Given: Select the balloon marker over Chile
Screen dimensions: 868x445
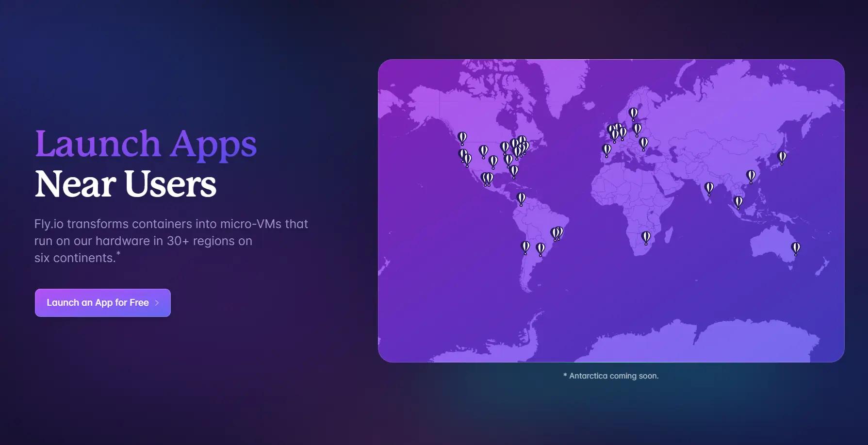Looking at the screenshot, I should tap(525, 247).
